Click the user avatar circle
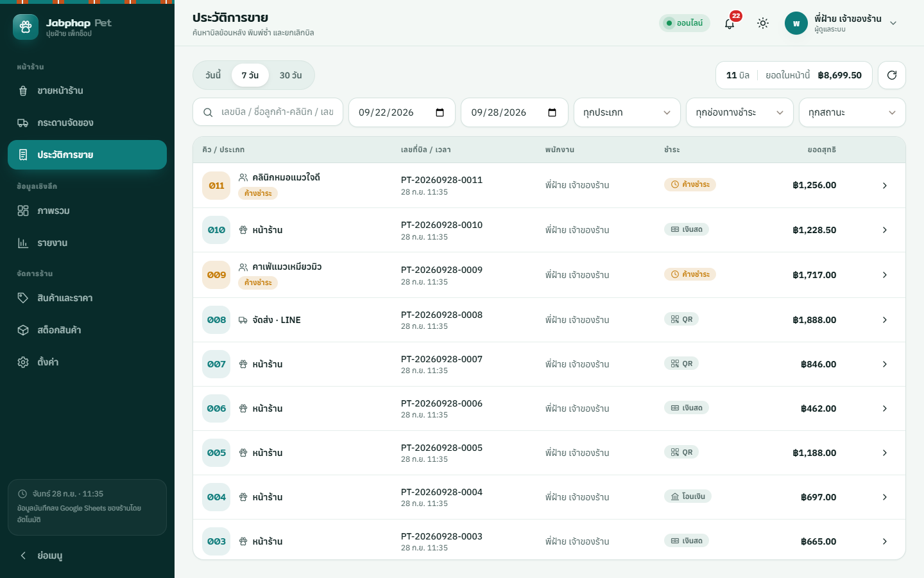924x578 pixels. click(796, 23)
